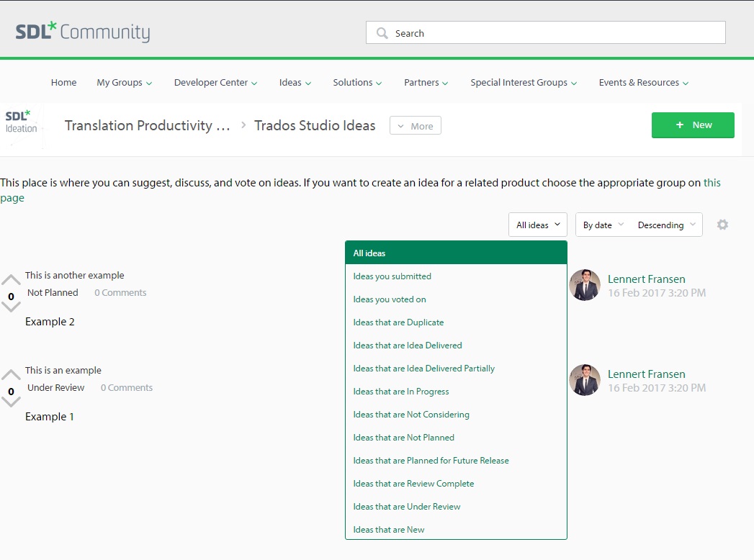Click Lennert Fransen avatar beside Example 1 idea
The image size is (754, 560).
click(585, 380)
